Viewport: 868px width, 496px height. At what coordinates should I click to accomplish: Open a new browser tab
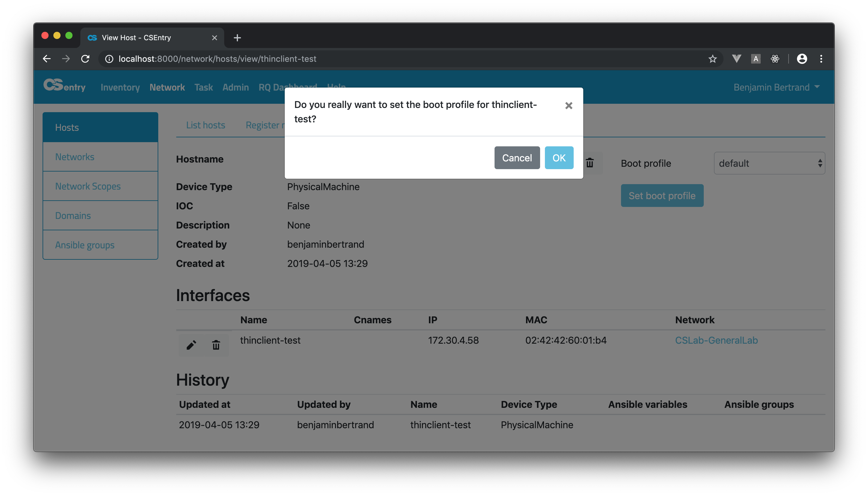point(237,37)
